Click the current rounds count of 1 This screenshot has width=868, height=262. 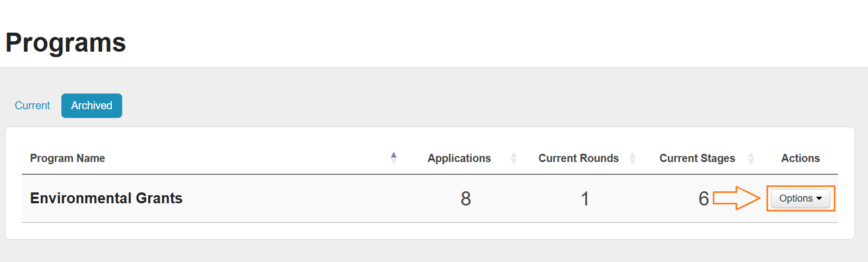pos(585,199)
